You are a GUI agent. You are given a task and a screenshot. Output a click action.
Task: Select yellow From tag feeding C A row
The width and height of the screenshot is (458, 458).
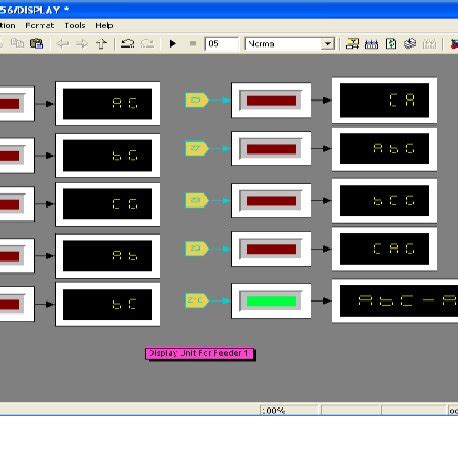coord(197,100)
